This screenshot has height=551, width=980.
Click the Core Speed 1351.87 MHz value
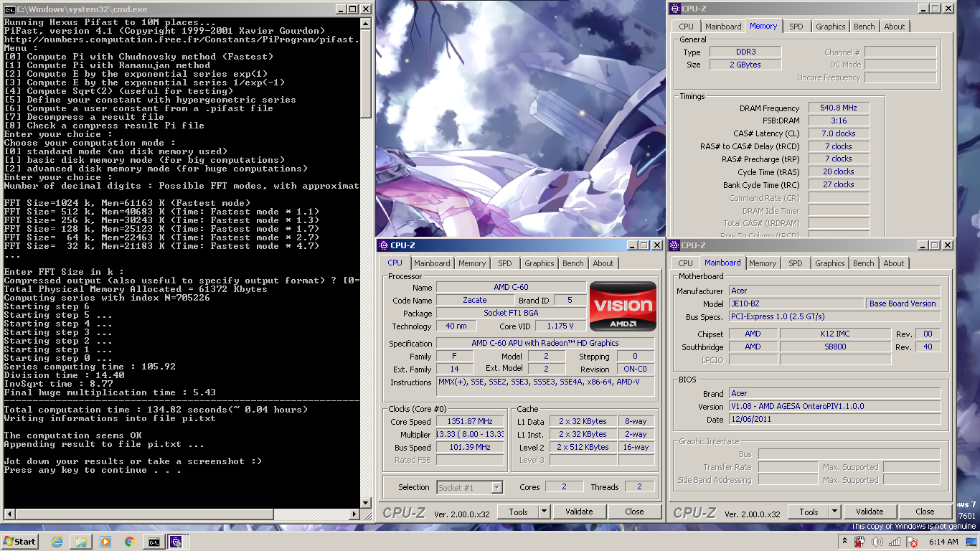471,421
